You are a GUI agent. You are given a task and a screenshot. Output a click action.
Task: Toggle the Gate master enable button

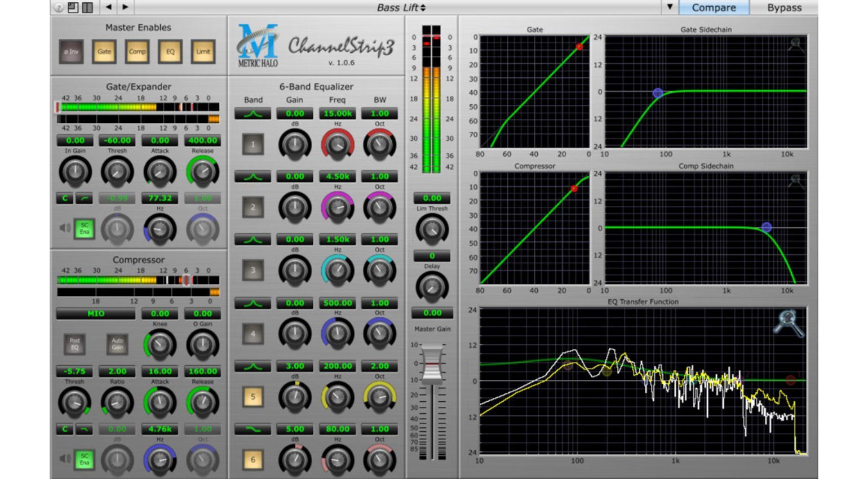[104, 52]
